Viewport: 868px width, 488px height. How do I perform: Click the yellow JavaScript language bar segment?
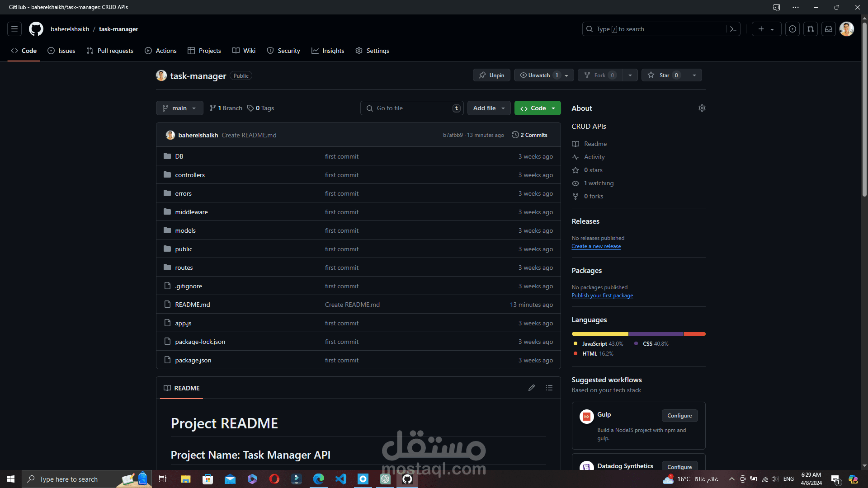[599, 334]
